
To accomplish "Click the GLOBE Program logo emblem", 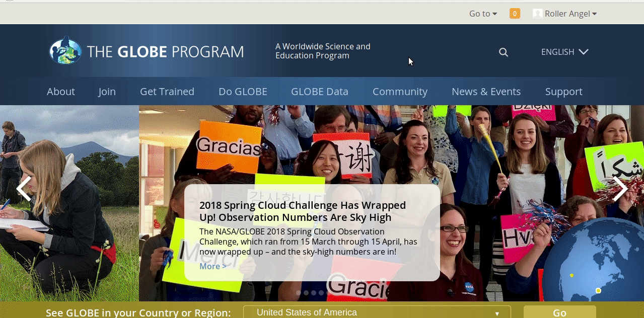I will (x=65, y=50).
